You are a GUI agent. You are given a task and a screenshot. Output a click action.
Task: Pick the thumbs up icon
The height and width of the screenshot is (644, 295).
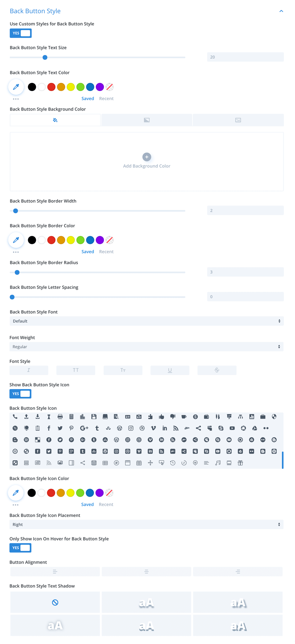click(162, 417)
